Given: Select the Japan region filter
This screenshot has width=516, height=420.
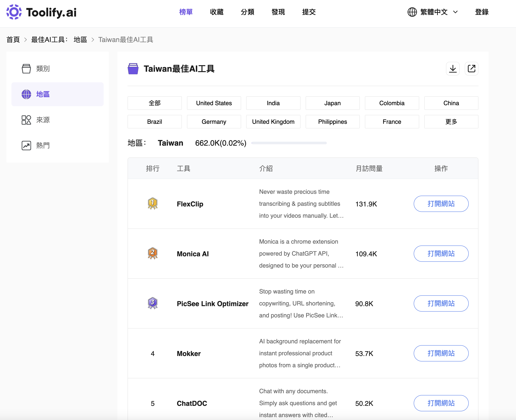Looking at the screenshot, I should coord(332,103).
